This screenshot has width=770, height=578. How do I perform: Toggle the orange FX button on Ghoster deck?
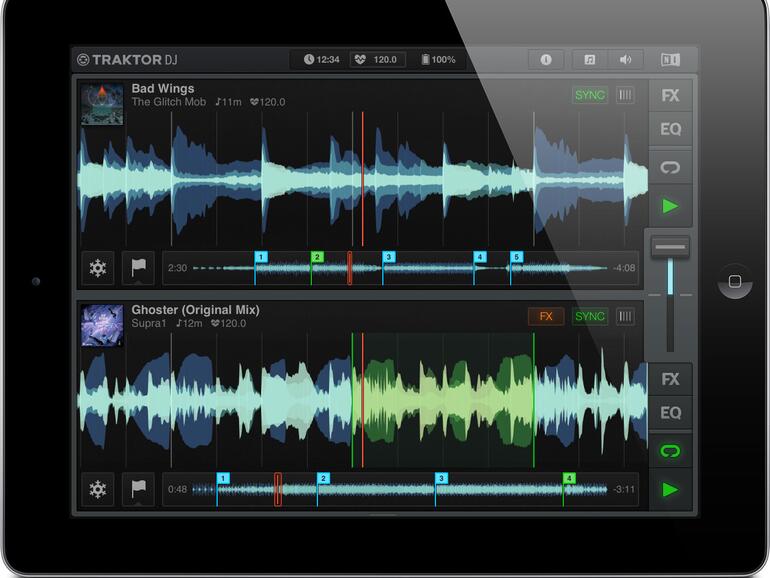pos(546,316)
